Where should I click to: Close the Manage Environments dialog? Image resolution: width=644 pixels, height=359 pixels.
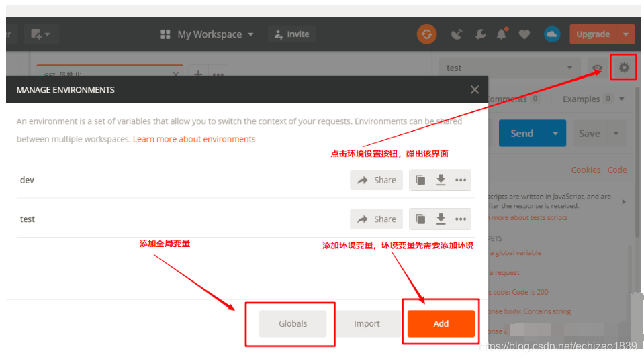(x=475, y=89)
